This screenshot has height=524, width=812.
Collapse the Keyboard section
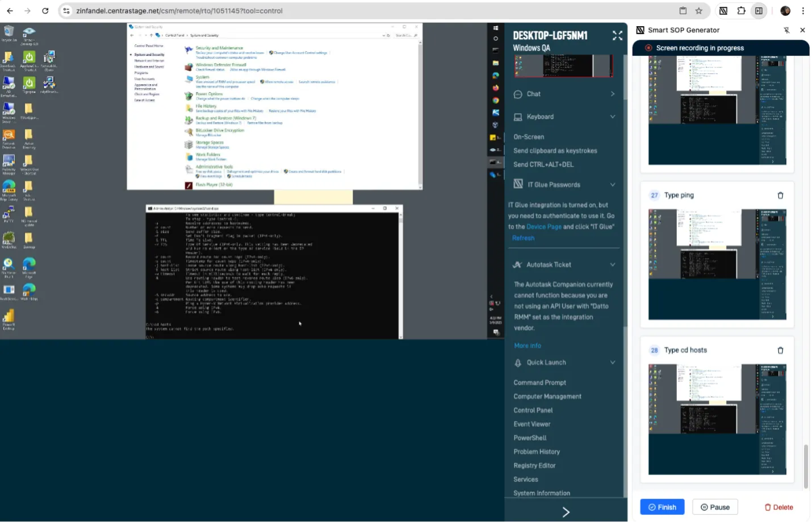612,117
